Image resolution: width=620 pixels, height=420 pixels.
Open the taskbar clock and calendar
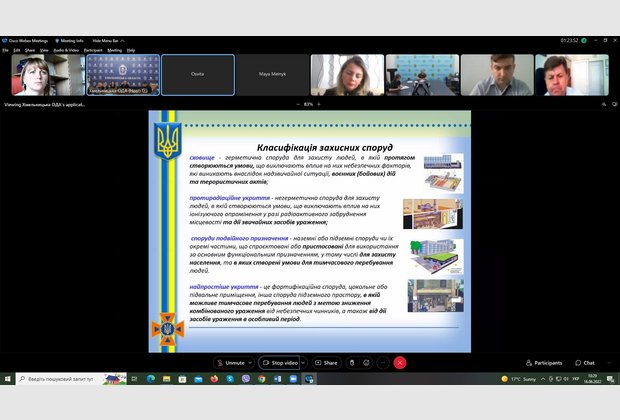click(592, 379)
